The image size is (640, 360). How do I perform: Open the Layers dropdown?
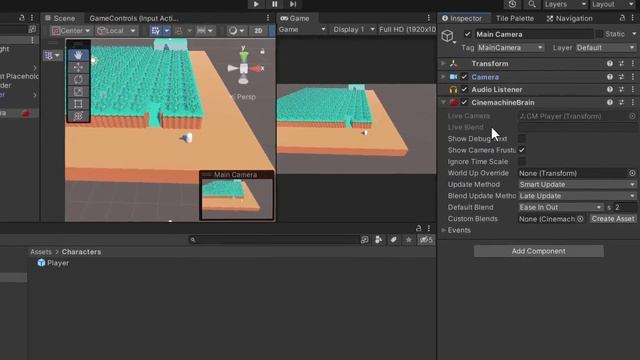click(x=565, y=4)
